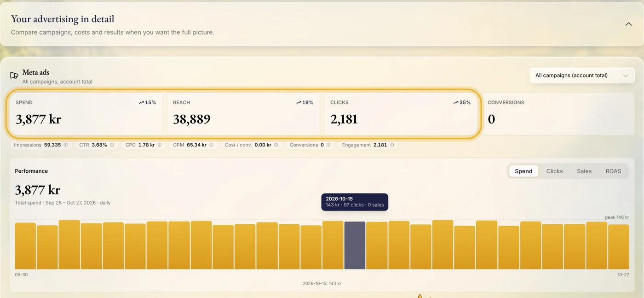Select the CLICKS 2,181 summary card
This screenshot has width=644, height=298.
click(x=401, y=114)
